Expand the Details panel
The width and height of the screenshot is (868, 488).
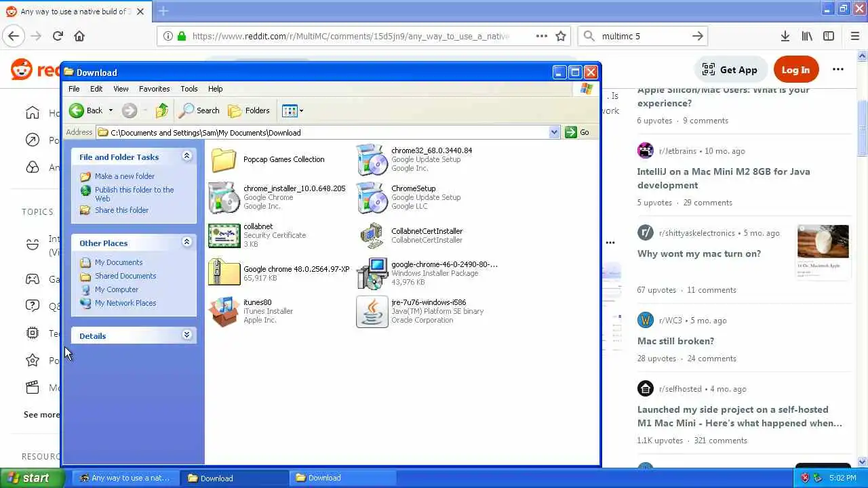186,335
